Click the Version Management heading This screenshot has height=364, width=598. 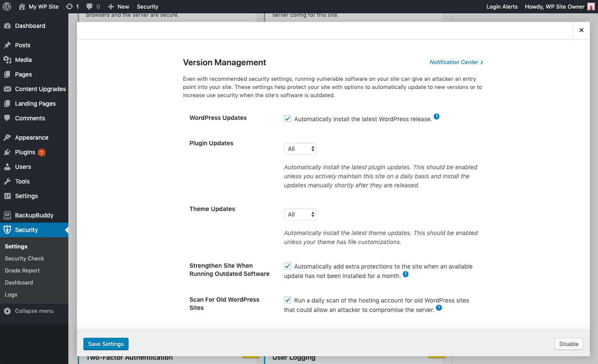[224, 62]
